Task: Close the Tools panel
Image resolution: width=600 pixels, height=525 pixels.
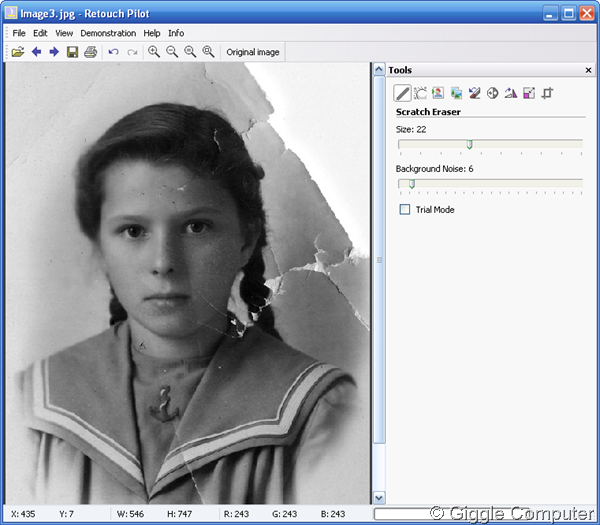Action: coord(587,70)
